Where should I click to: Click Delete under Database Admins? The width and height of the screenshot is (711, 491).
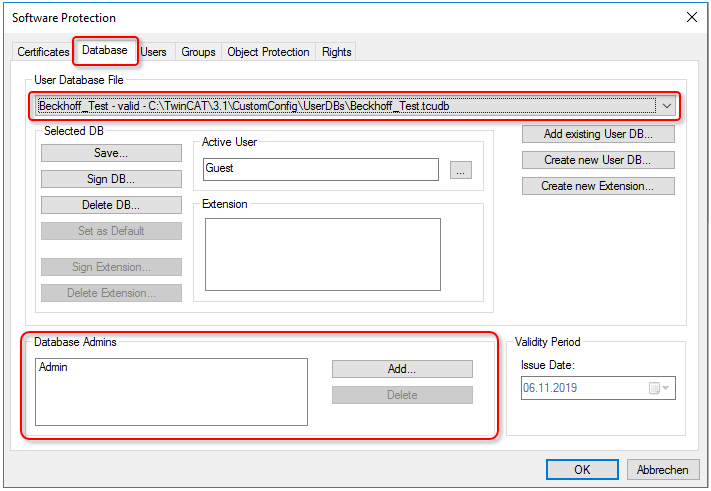pos(402,394)
